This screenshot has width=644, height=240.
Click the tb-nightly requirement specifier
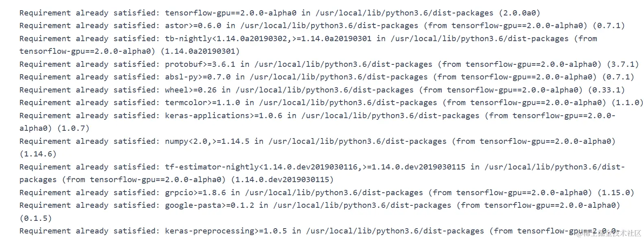268,39
